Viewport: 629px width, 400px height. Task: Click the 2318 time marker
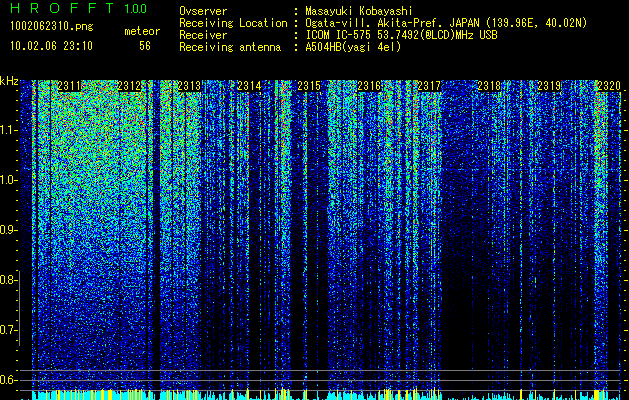489,86
